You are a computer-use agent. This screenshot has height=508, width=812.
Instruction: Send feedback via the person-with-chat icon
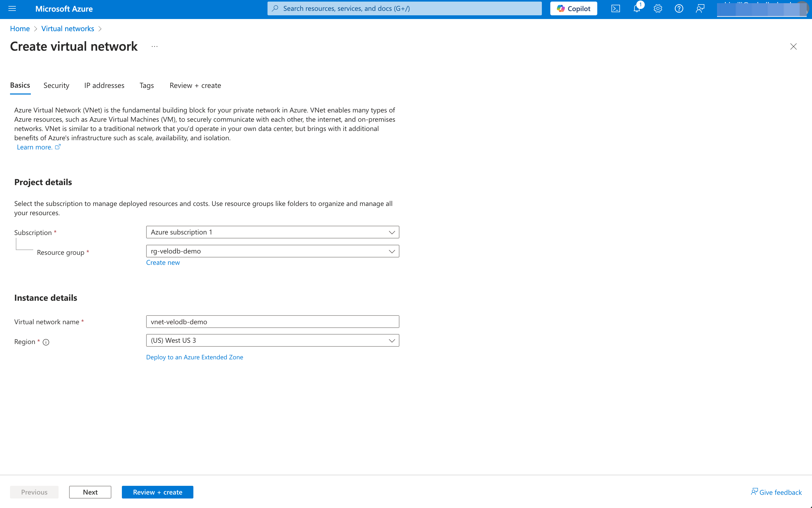pos(700,8)
